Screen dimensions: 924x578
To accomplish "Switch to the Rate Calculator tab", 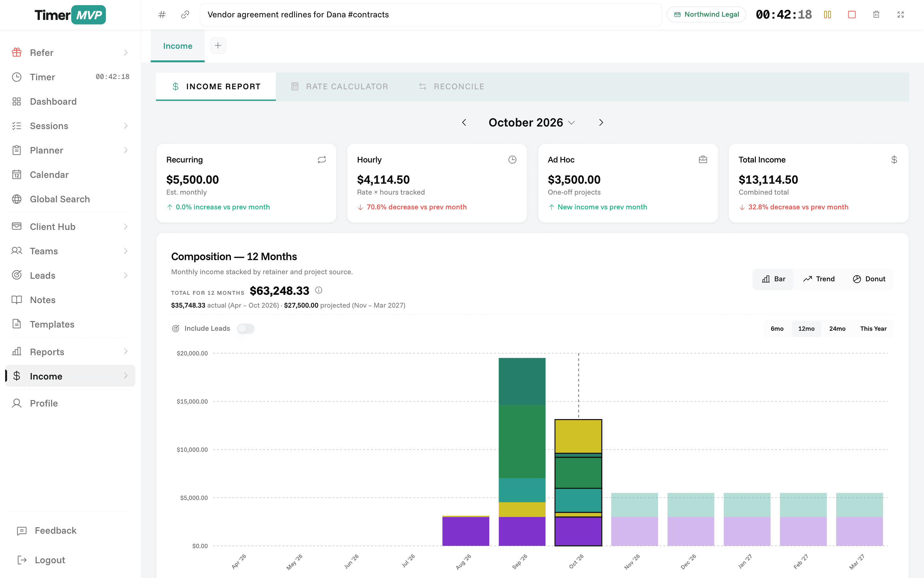I will [340, 86].
